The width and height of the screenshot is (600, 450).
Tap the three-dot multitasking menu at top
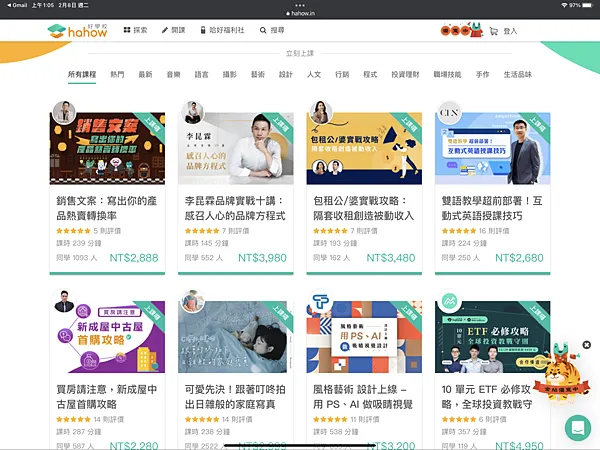click(300, 5)
